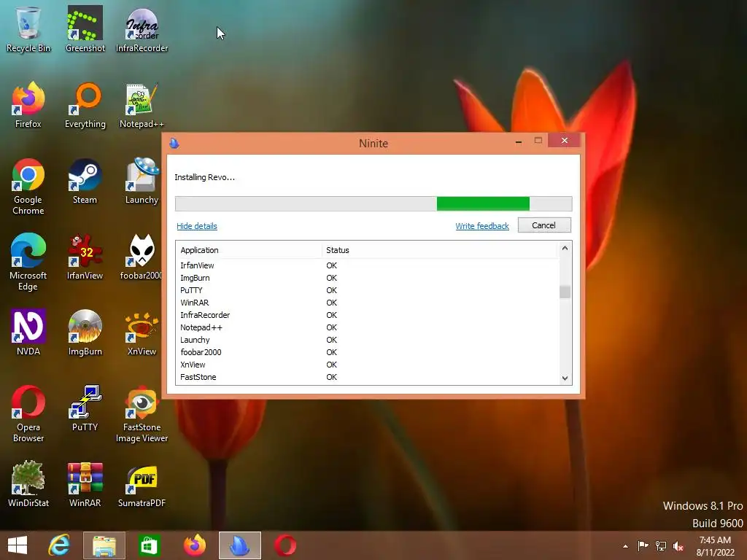
Task: Select the Greenshot desktop shortcut
Action: (x=85, y=29)
